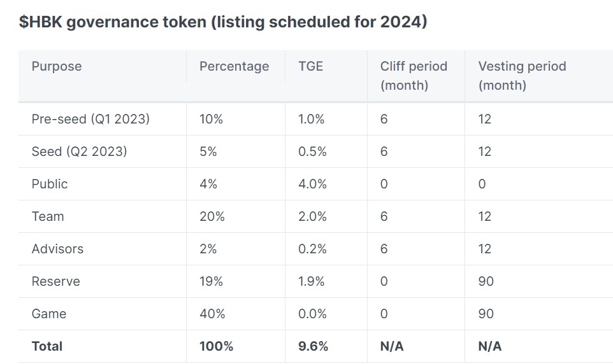Select the Game row label
The width and height of the screenshot is (613, 364).
pos(49,314)
